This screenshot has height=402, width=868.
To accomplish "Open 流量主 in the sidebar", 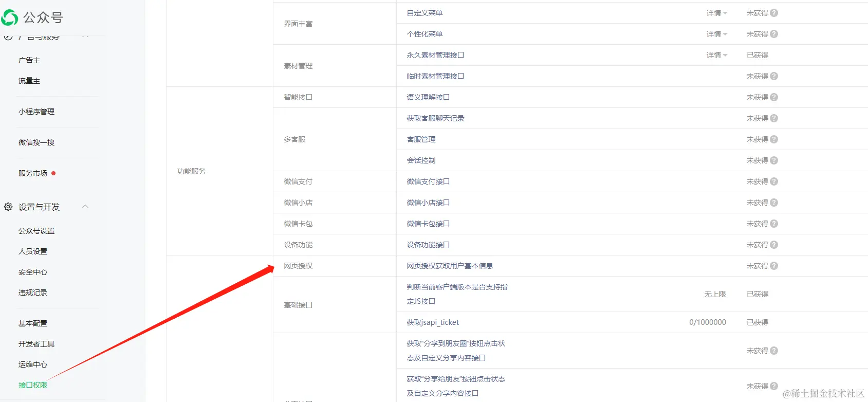I will (29, 81).
